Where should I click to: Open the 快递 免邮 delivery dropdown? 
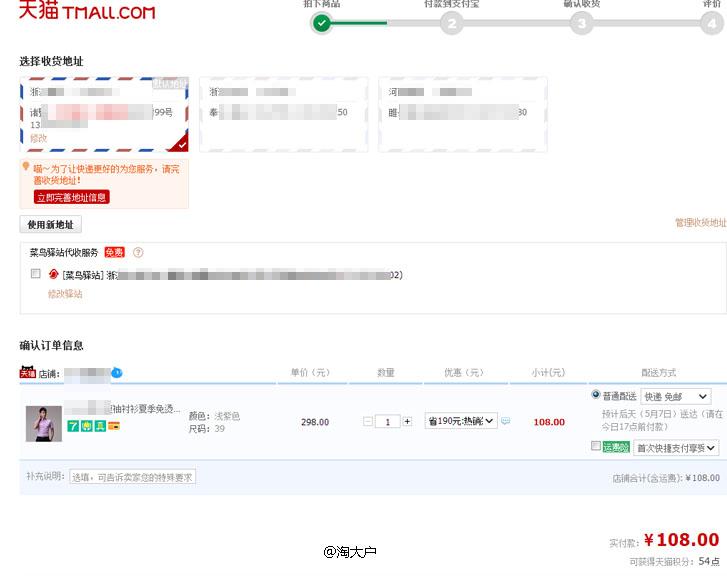[676, 397]
